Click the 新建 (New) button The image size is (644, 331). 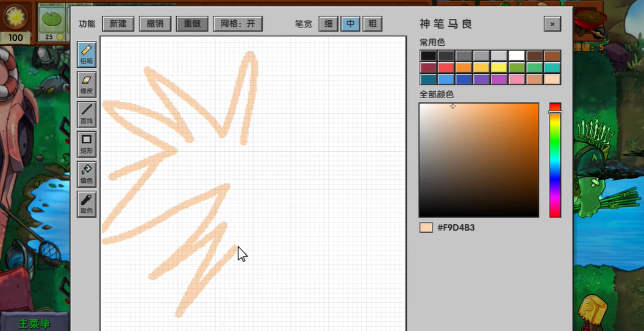tap(118, 24)
